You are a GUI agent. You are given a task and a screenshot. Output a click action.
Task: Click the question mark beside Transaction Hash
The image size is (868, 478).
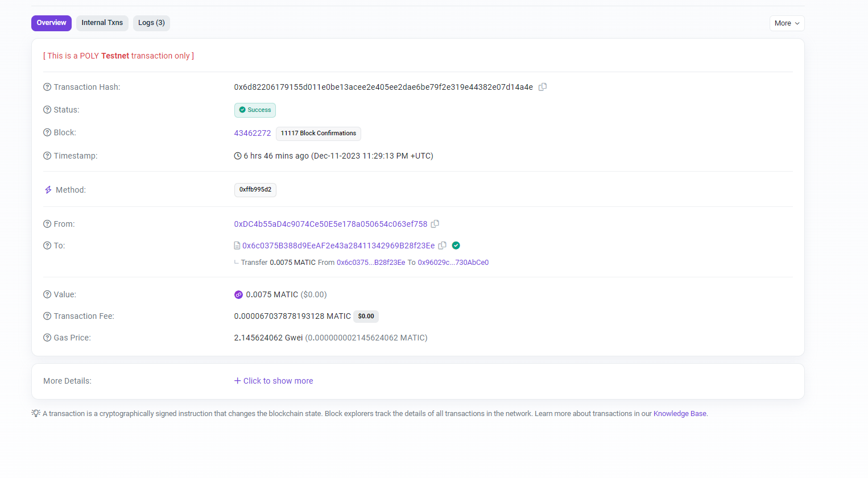pos(46,86)
